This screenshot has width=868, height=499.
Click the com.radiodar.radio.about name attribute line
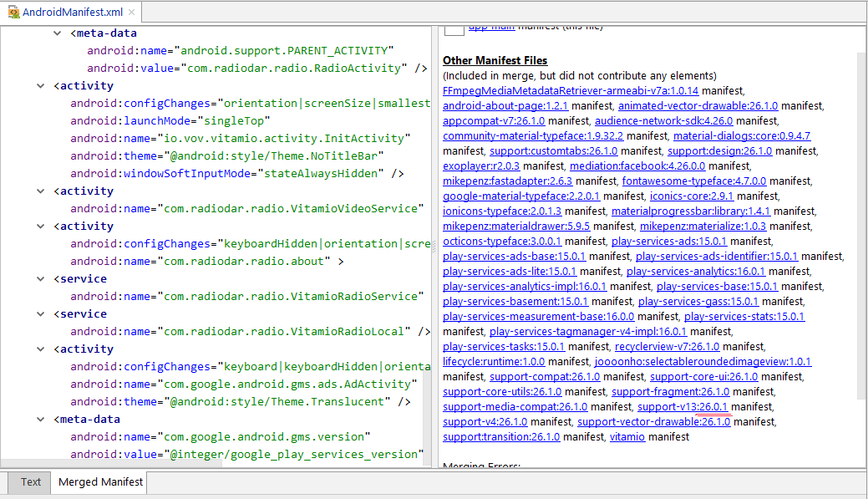(x=201, y=261)
